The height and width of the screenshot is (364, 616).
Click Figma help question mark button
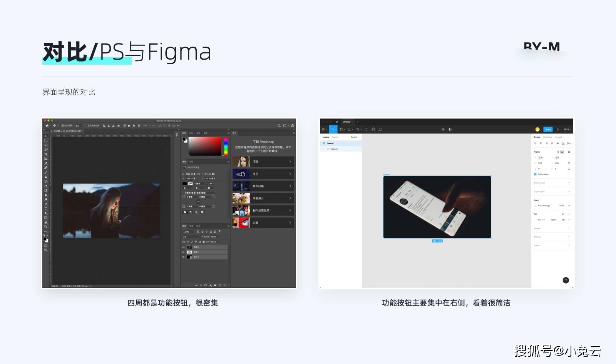pos(566,280)
